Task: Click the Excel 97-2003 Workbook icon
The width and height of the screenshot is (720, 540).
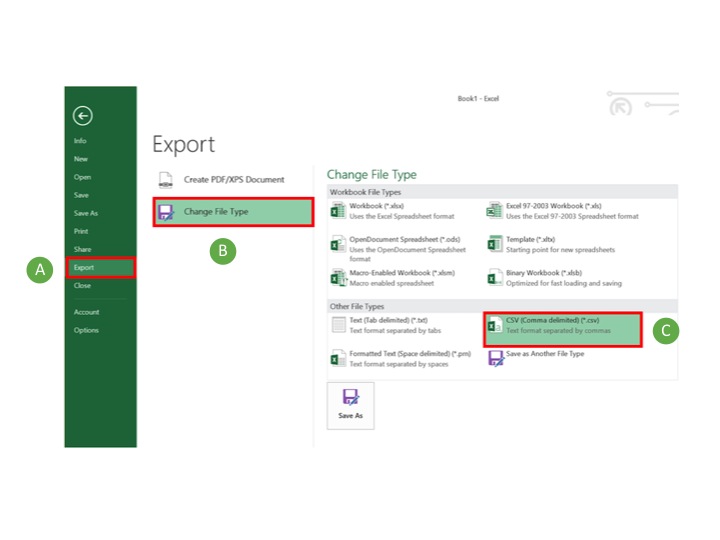Action: point(495,211)
